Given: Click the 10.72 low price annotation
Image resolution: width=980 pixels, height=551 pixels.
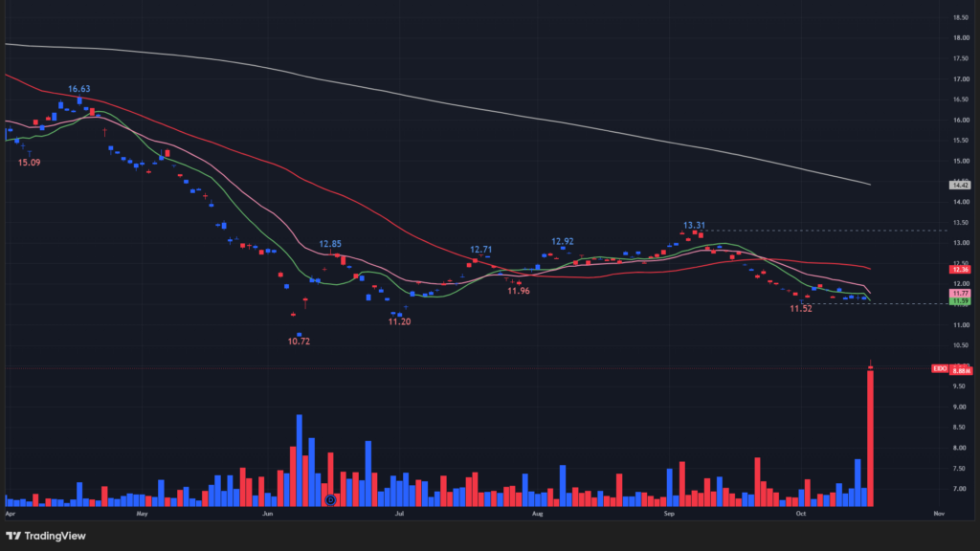Looking at the screenshot, I should coord(299,342).
